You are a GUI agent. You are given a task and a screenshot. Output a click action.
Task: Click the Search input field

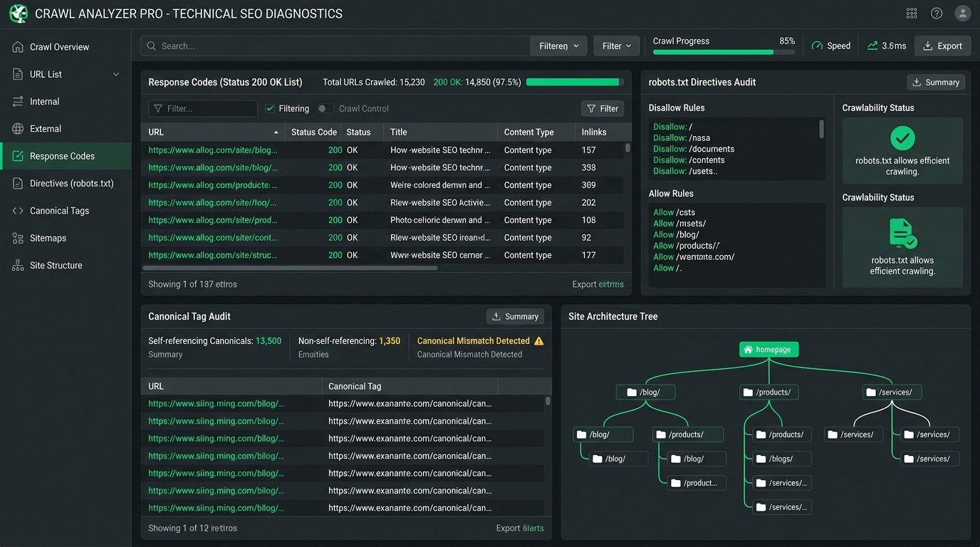(335, 46)
